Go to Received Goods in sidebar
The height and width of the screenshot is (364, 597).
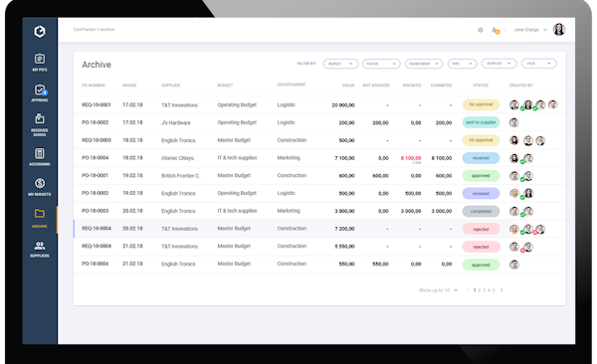point(40,124)
